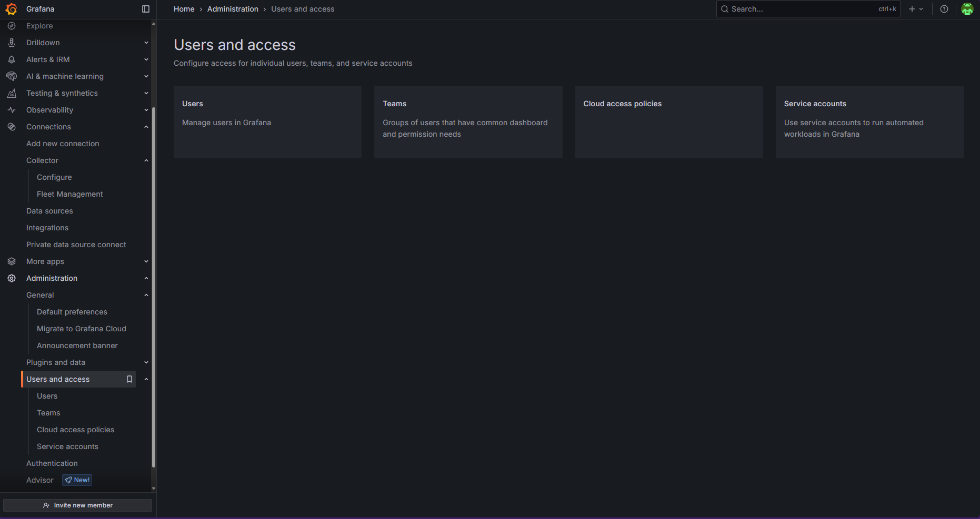980x519 pixels.
Task: Click the Invite new member button
Action: tap(78, 505)
